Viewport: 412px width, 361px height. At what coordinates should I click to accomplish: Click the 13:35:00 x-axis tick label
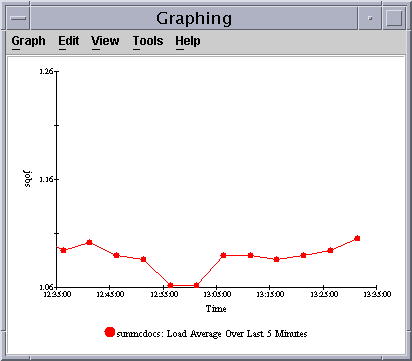(x=377, y=294)
